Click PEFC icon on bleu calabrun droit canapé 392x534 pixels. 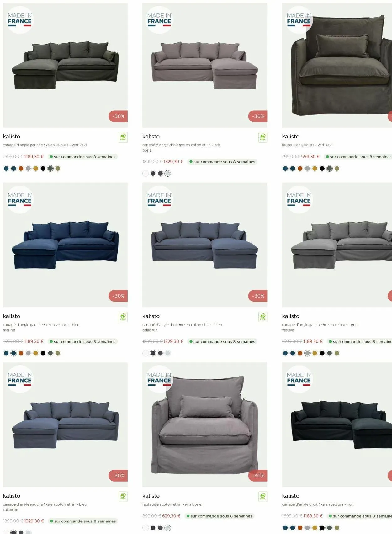[263, 317]
